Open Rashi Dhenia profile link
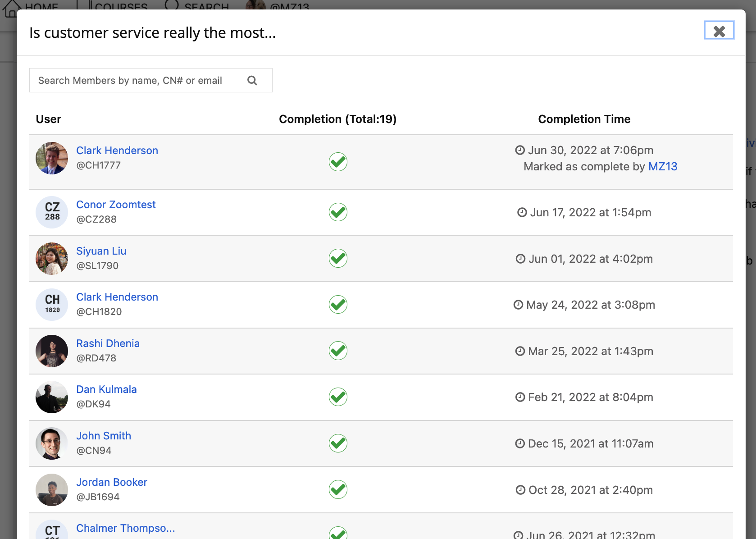756x539 pixels. pos(108,343)
